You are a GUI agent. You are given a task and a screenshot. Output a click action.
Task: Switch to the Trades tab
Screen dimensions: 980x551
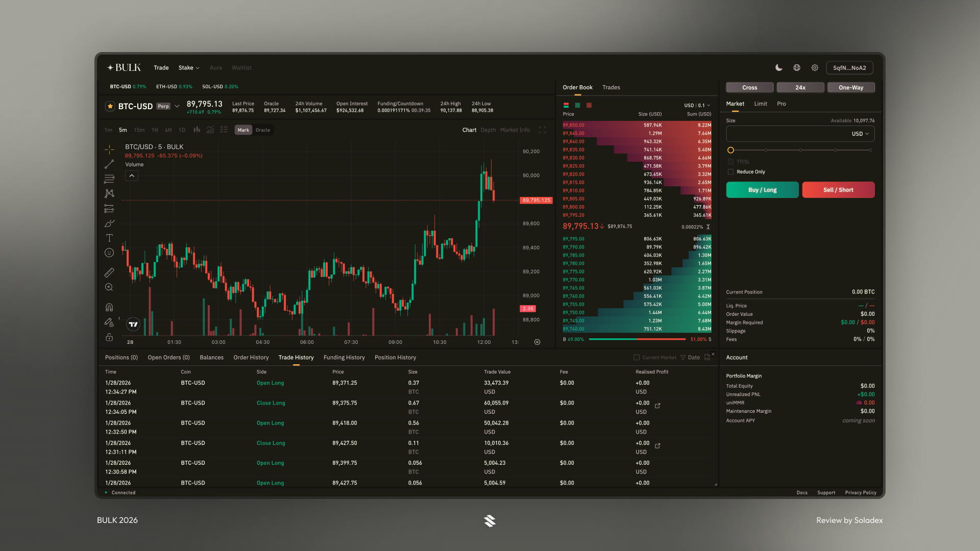click(611, 87)
